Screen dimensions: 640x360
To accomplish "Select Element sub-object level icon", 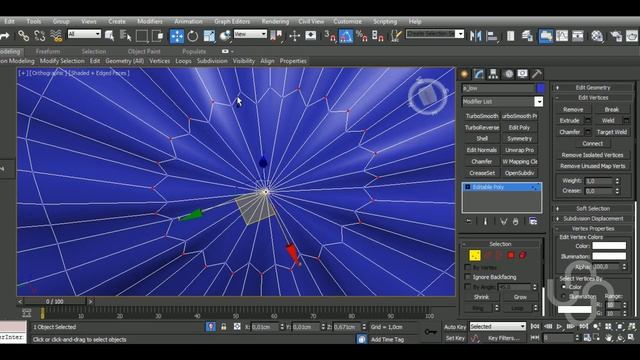I will 522,255.
